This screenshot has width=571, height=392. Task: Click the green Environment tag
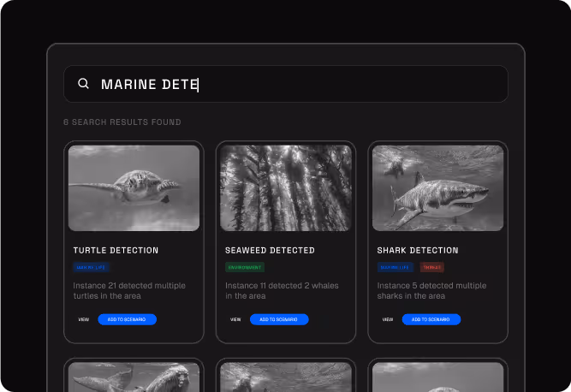(245, 267)
